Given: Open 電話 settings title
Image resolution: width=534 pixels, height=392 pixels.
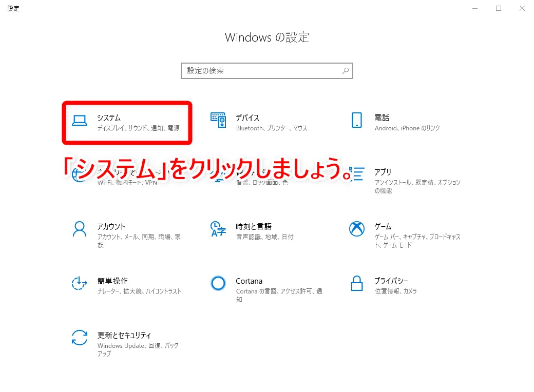Looking at the screenshot, I should pos(382,117).
